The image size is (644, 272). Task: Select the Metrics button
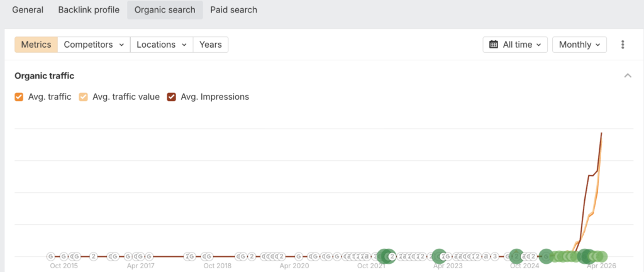coord(36,45)
